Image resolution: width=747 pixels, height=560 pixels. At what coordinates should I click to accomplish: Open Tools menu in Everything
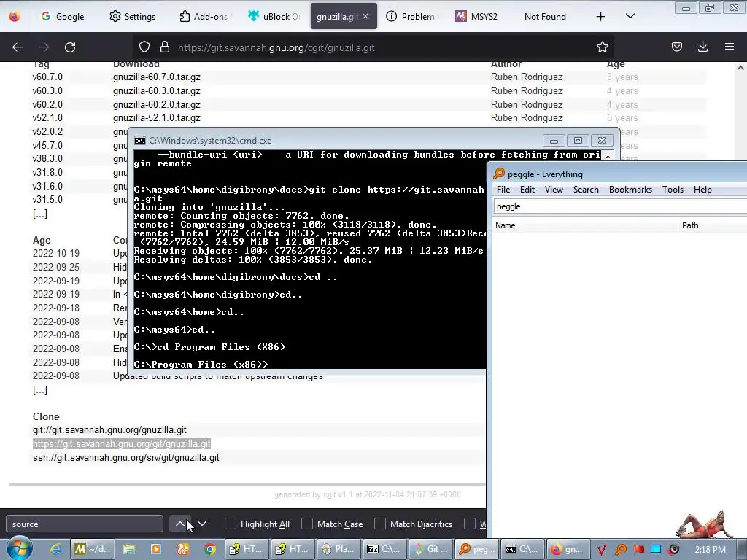point(673,189)
